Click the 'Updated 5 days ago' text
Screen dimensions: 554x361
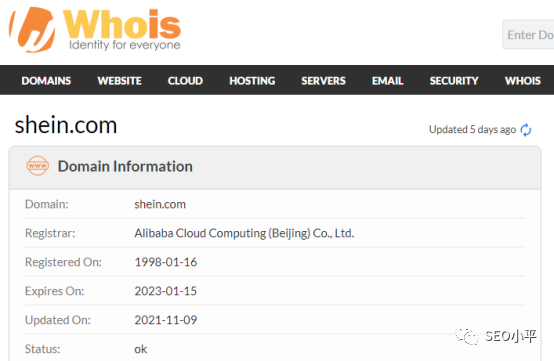pyautogui.click(x=472, y=130)
